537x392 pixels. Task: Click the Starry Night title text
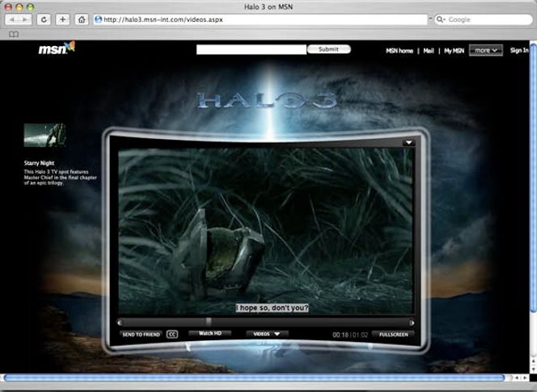39,163
